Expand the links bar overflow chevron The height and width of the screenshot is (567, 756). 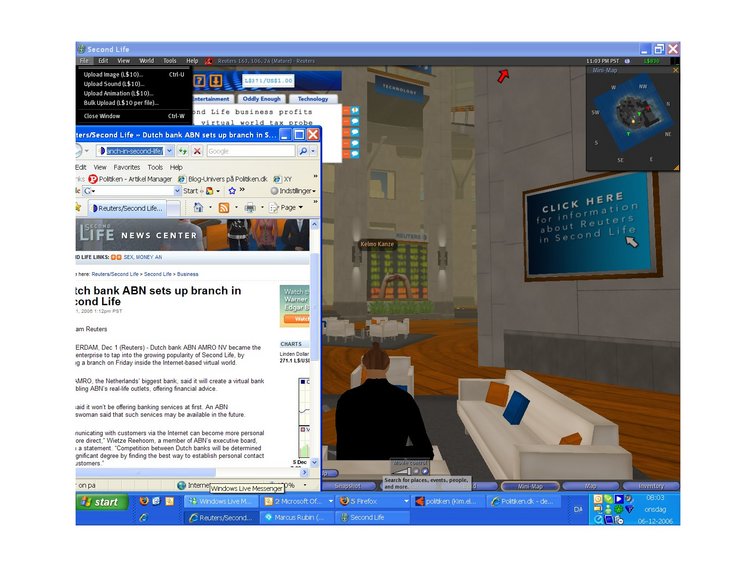tap(315, 176)
